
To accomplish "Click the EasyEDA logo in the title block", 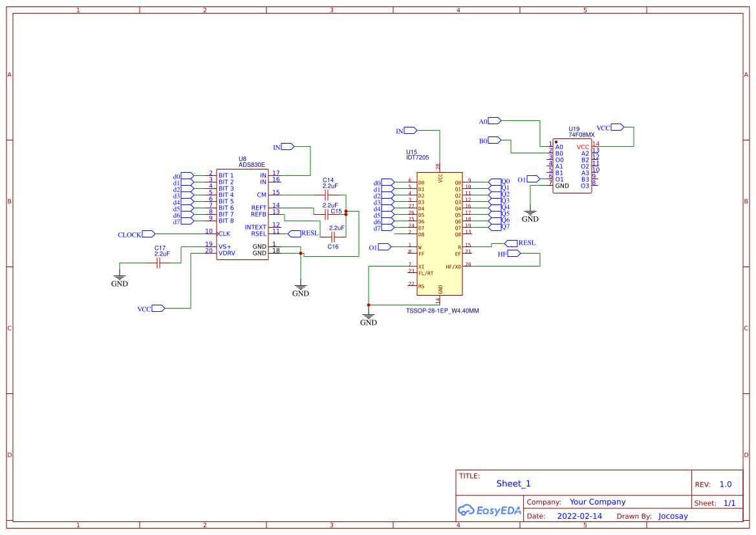I will (489, 510).
